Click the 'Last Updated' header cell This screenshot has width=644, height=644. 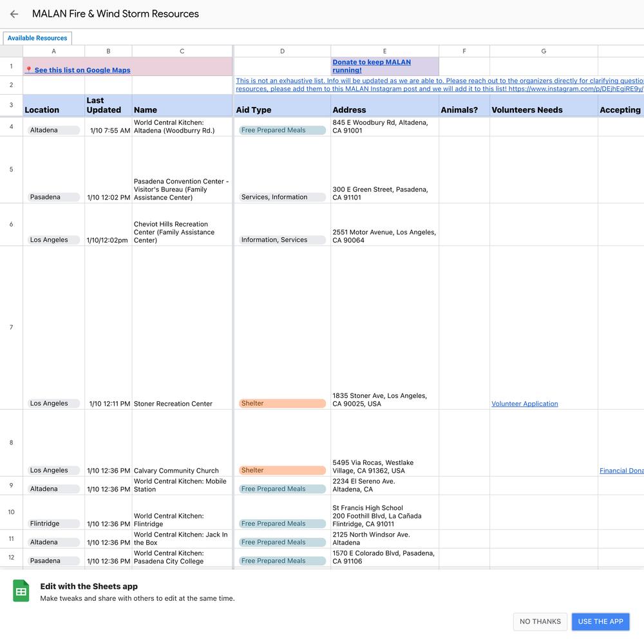(108, 106)
